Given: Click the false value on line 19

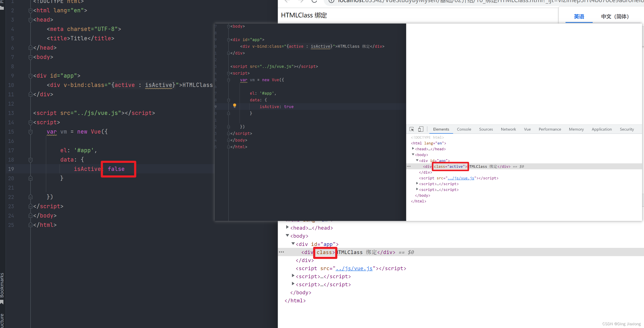Looking at the screenshot, I should [116, 169].
